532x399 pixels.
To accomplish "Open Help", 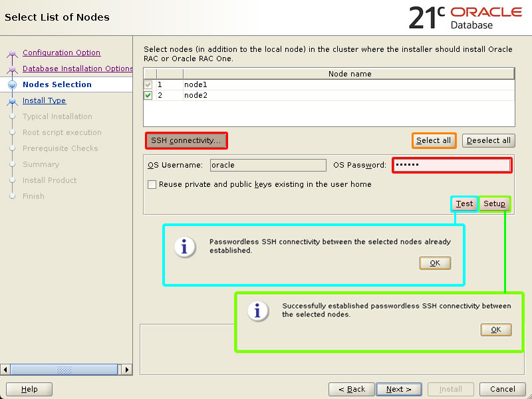I will (x=29, y=389).
